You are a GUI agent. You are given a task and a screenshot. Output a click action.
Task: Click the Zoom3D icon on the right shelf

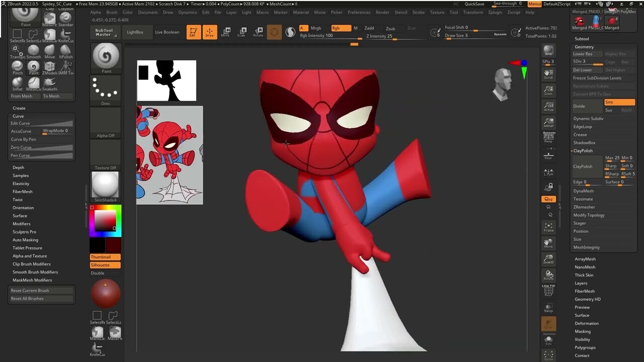[x=548, y=259]
